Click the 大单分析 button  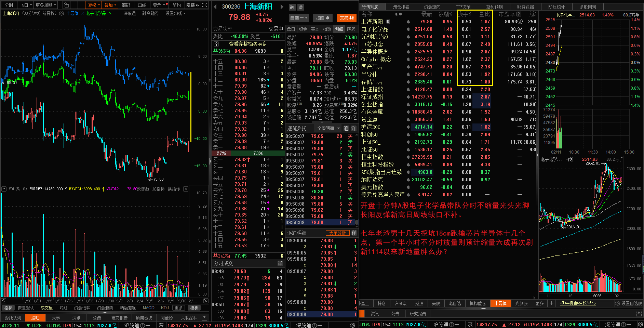pyautogui.click(x=337, y=233)
